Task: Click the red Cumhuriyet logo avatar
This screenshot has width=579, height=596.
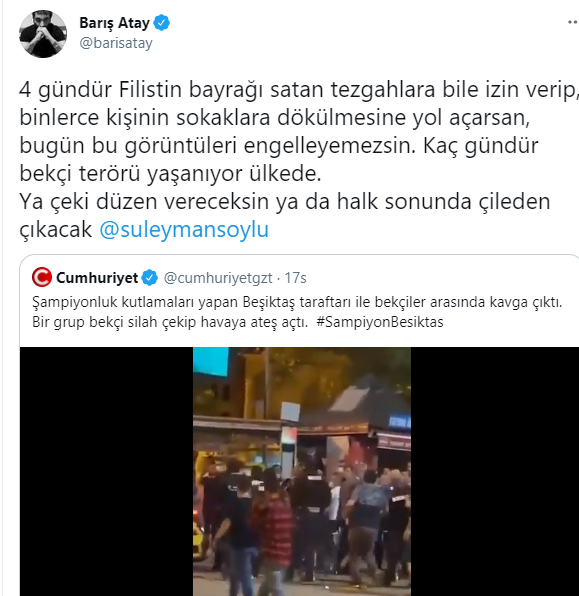Action: coord(42,277)
